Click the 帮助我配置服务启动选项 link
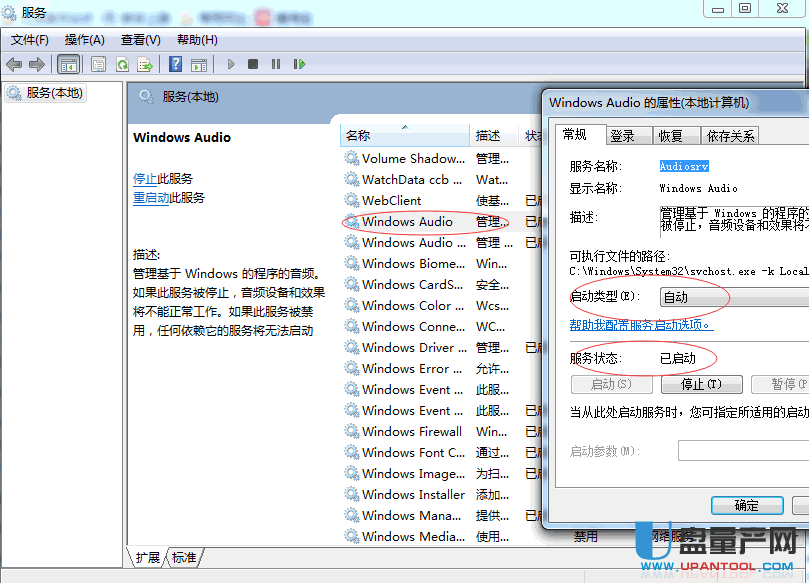Screen dimensions: 809x583 641,325
